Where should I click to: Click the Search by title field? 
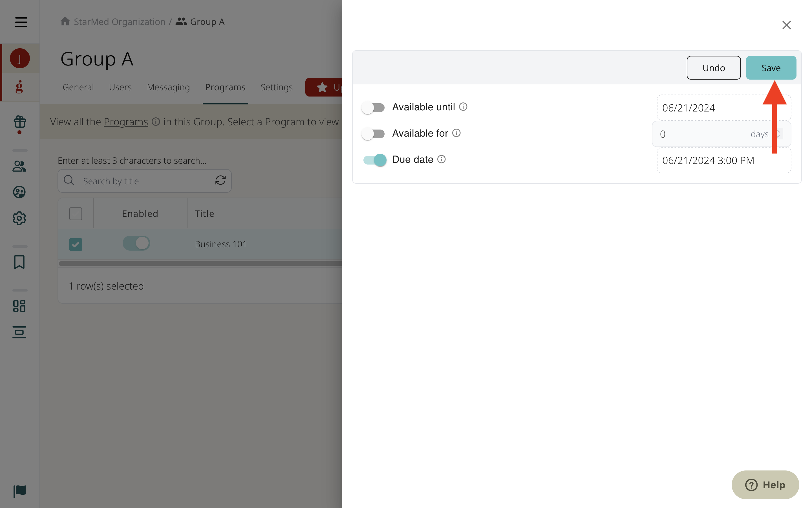point(144,181)
